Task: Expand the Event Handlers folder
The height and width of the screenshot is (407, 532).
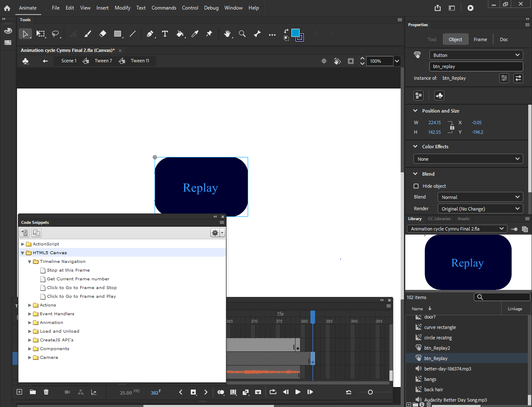Action: [x=30, y=314]
